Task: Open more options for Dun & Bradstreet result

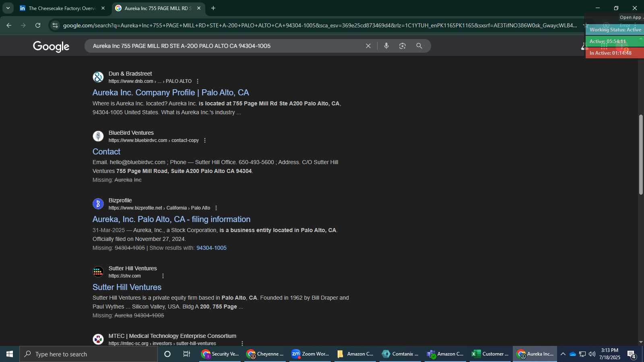Action: [198, 81]
